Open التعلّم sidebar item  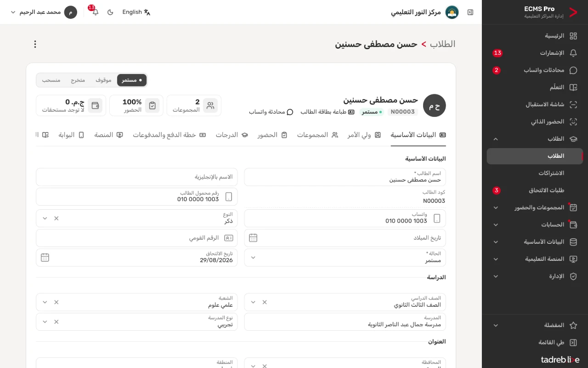(x=535, y=87)
